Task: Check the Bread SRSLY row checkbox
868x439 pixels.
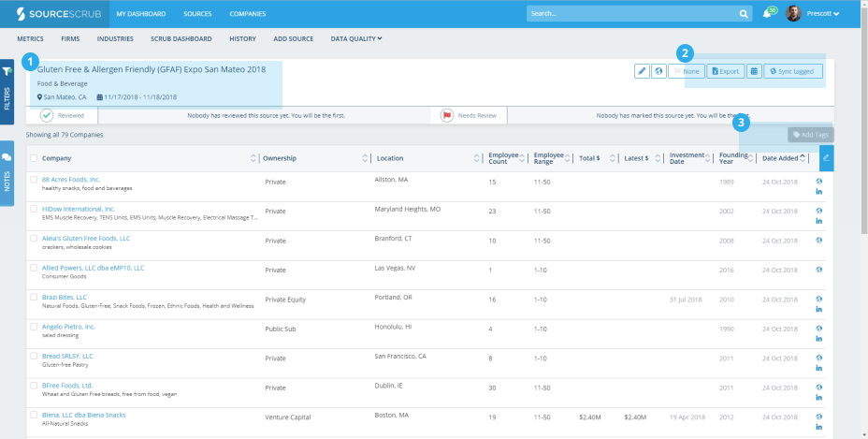Action: (34, 356)
